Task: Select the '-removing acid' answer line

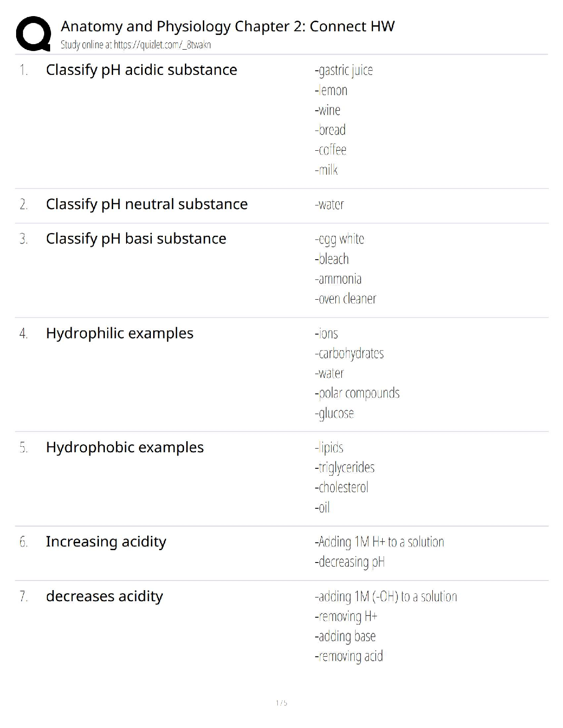Action: click(349, 656)
